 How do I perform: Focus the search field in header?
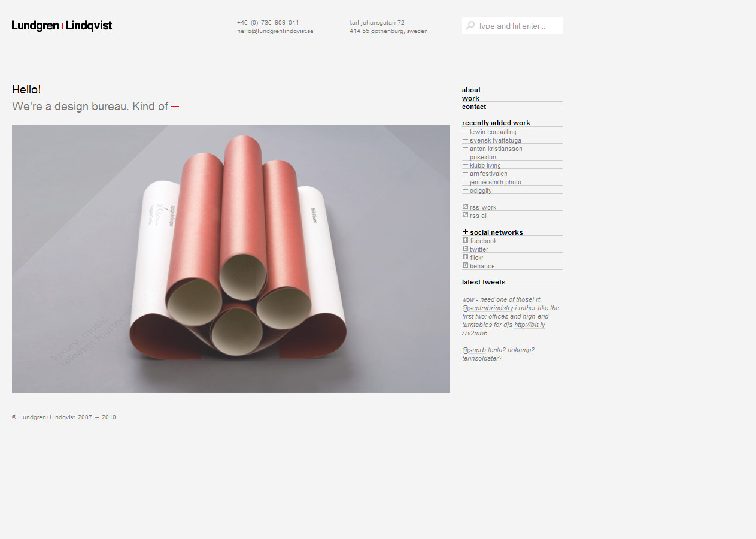click(518, 26)
